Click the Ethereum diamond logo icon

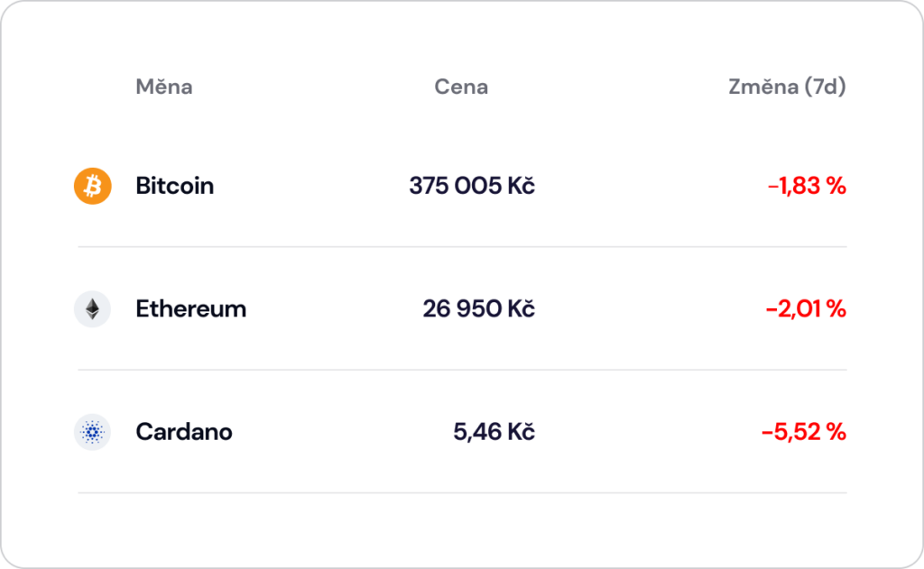93,309
